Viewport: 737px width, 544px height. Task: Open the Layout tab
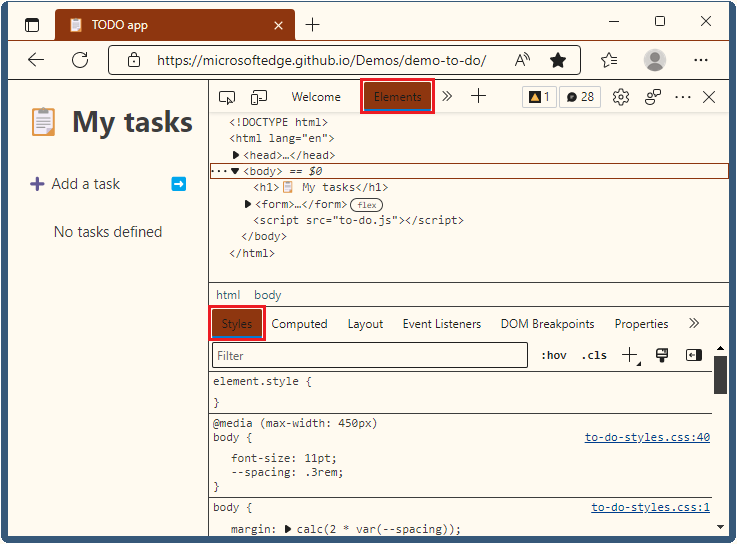365,324
